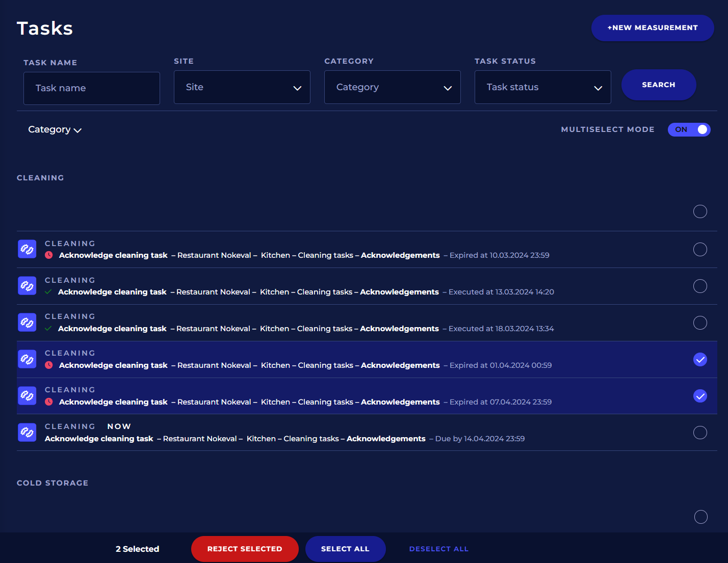728x563 pixels.
Task: Click cleaning icon of task due 14.04.2024
Action: [27, 433]
